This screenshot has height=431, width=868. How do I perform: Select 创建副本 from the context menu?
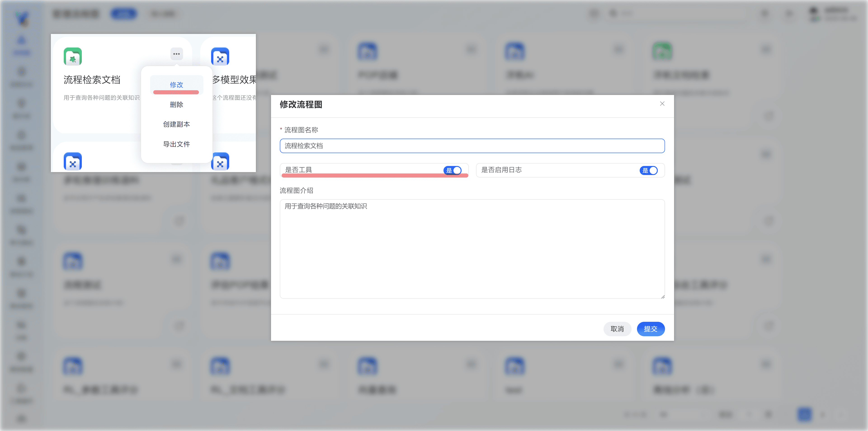point(177,124)
